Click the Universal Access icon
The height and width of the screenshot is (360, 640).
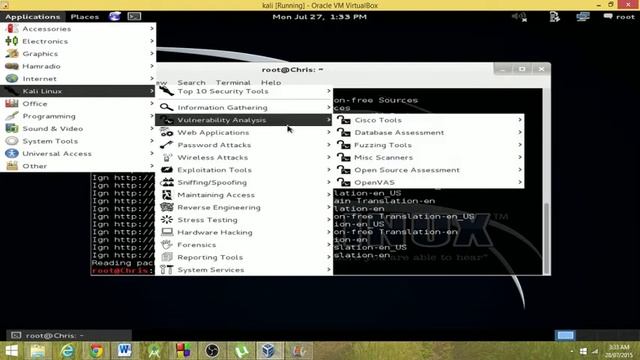coord(12,153)
